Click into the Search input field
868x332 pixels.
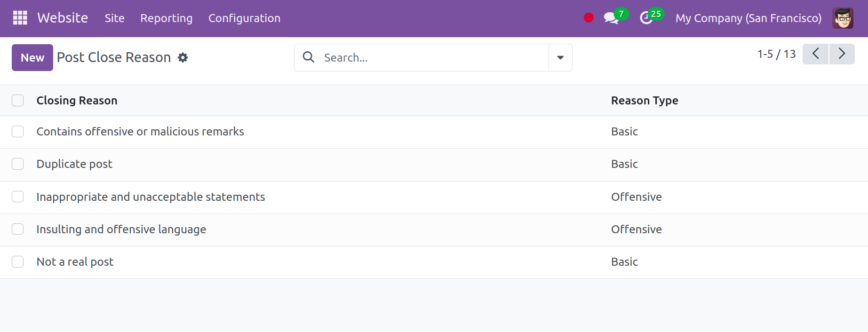(x=433, y=57)
